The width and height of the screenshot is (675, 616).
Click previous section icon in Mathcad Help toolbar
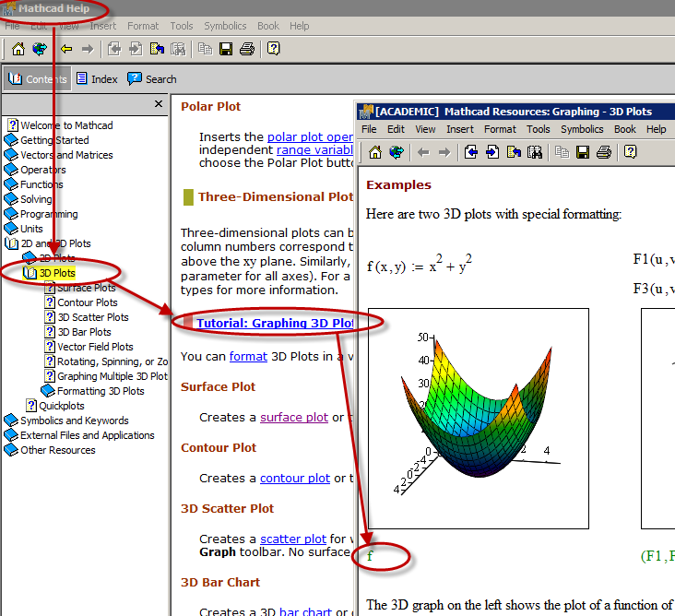pos(114,49)
